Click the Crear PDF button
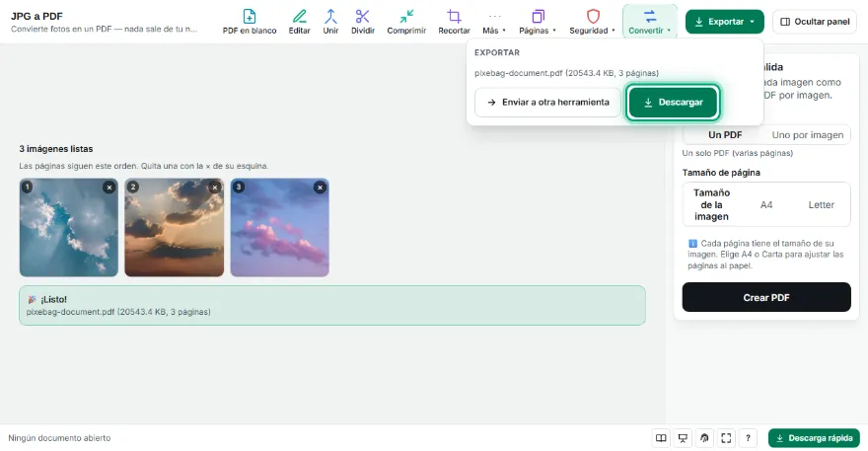 [x=766, y=297]
